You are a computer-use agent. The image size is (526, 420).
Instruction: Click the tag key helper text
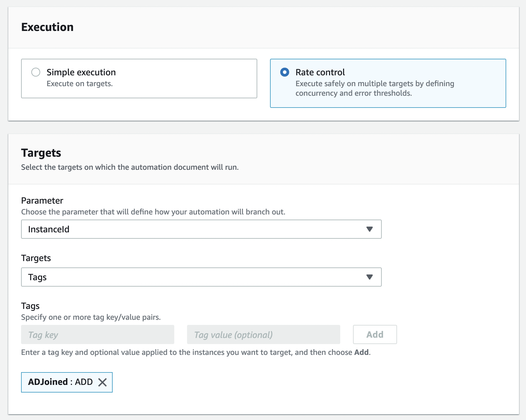(x=195, y=352)
